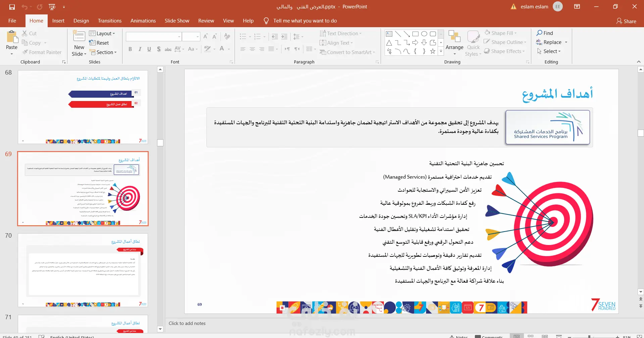The image size is (644, 338).
Task: Click the Save icon in title bar
Action: pos(12,7)
